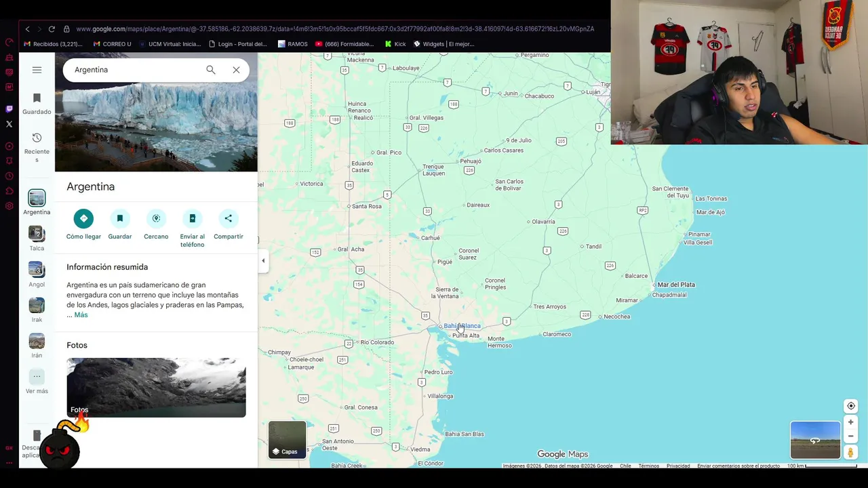This screenshot has height=488, width=868.
Task: Open the RAMOS bookmark
Action: (293, 44)
